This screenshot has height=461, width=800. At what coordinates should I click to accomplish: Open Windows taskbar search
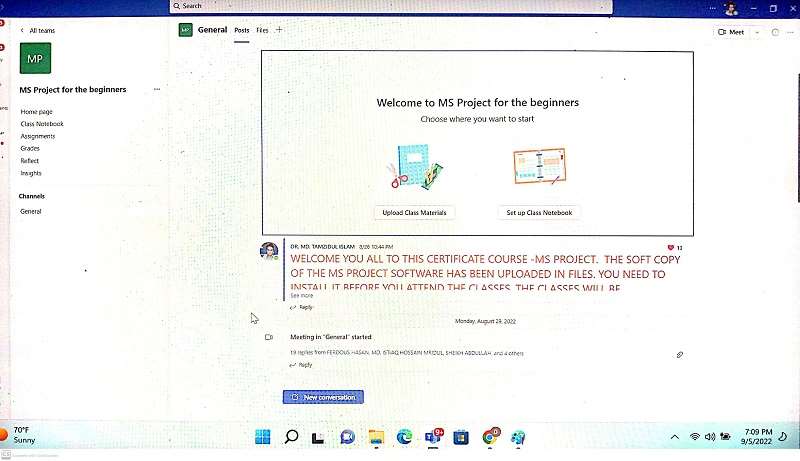click(x=291, y=437)
